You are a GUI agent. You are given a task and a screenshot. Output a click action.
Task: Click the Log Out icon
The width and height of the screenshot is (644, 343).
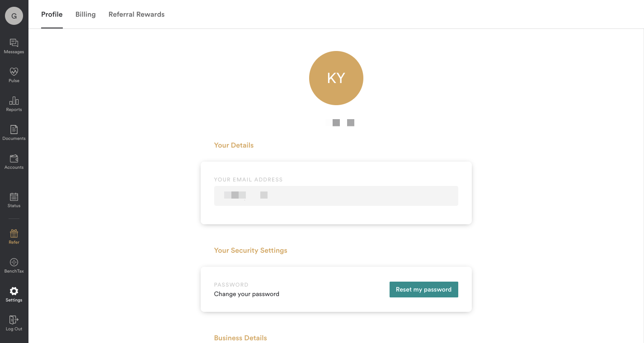click(x=14, y=320)
